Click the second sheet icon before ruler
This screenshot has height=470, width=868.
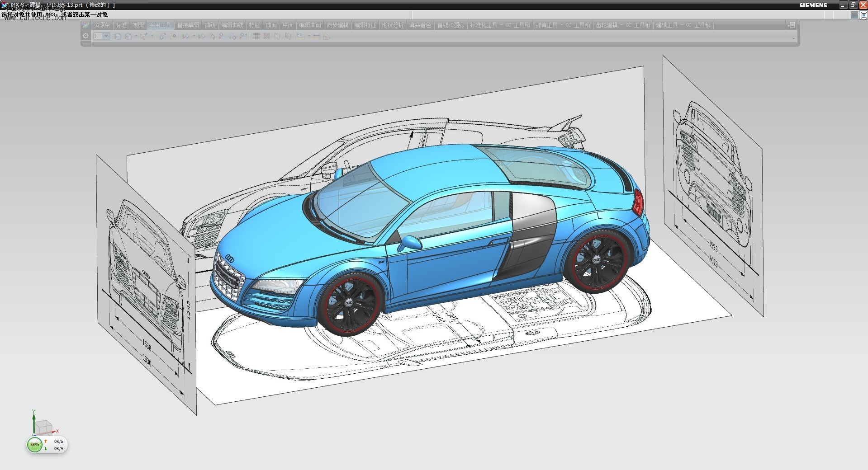pos(288,36)
